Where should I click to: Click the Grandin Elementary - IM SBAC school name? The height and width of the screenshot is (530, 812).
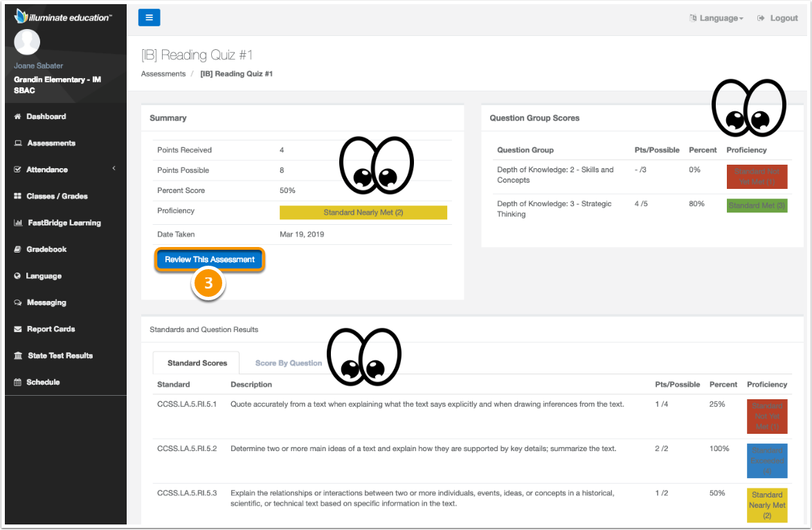coord(57,85)
